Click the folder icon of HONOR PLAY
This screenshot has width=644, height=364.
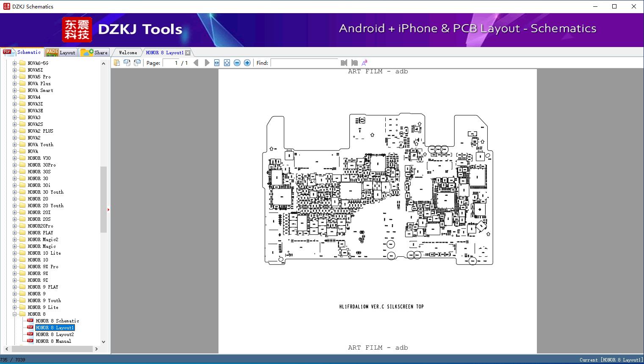pos(22,233)
